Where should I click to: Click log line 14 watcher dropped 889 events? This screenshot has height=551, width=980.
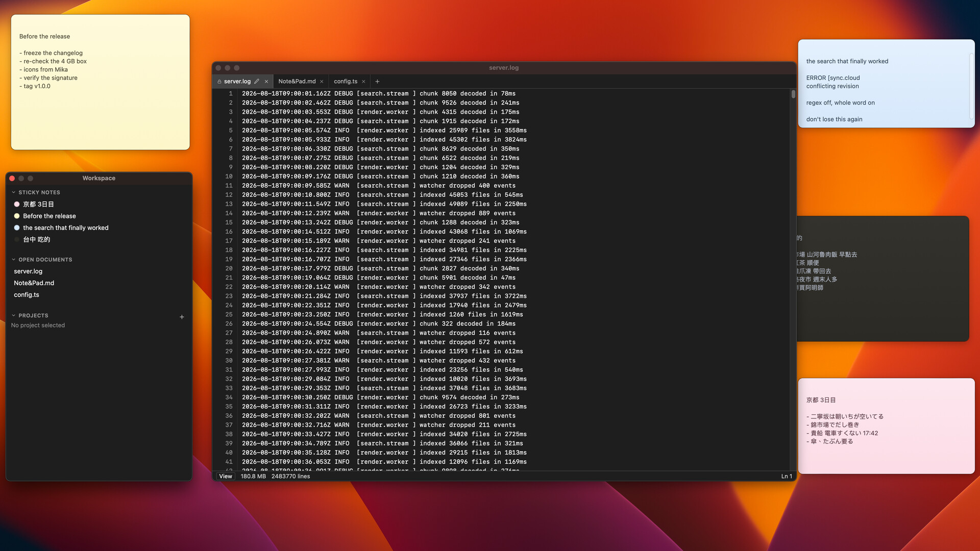click(379, 213)
